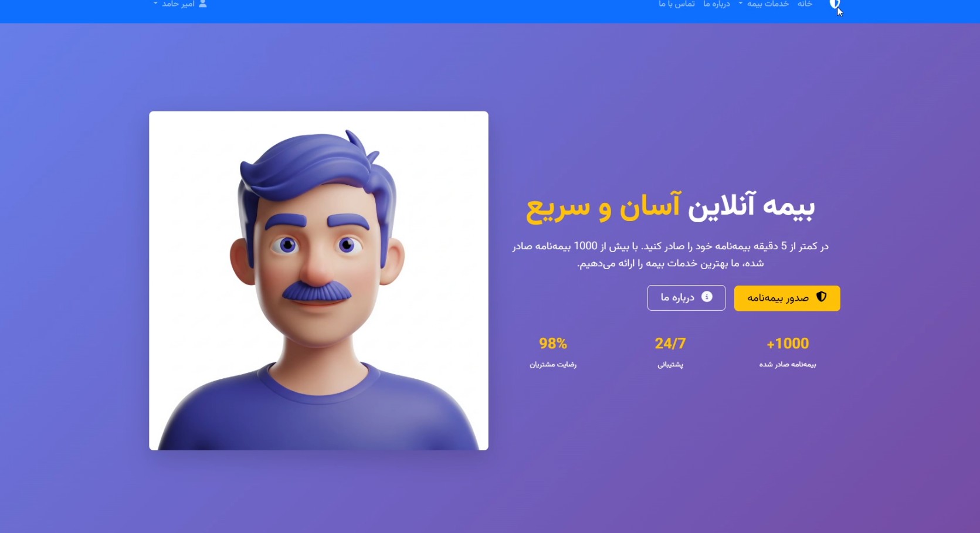Open درباره ما in the top navigation
The height and width of the screenshot is (533, 980).
717,4
